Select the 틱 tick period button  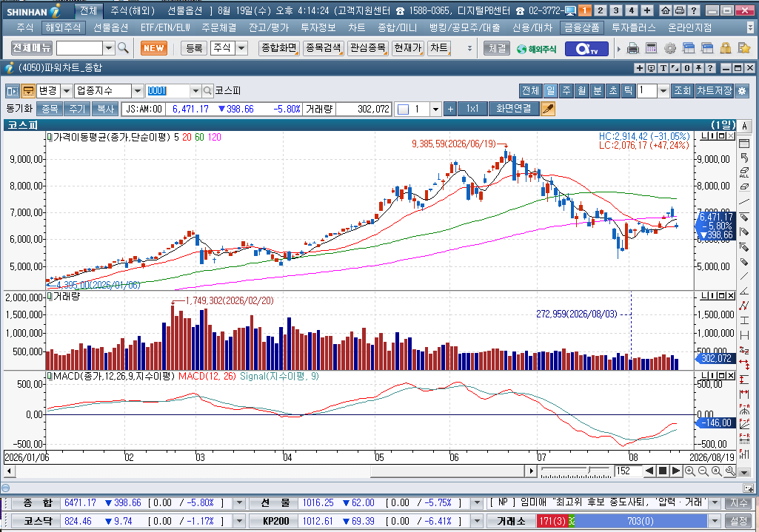point(628,90)
